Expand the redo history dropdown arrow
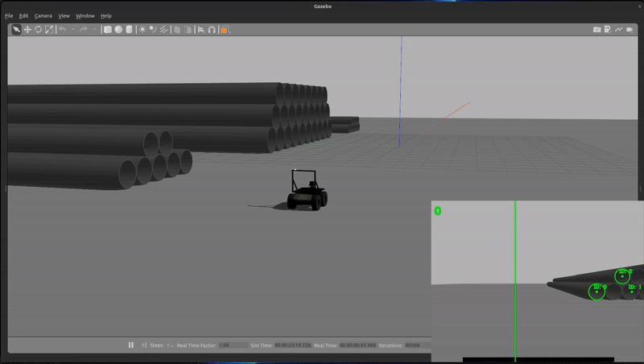 (93, 30)
